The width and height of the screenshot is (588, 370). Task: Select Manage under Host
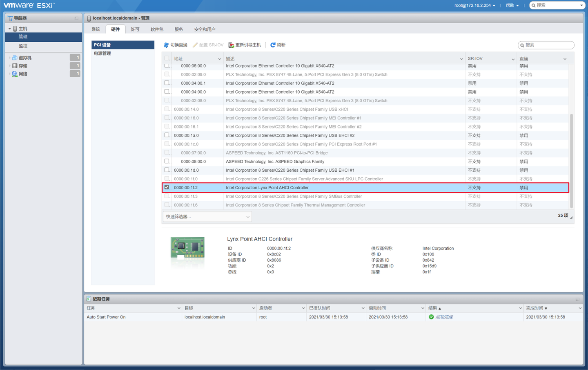pos(43,37)
